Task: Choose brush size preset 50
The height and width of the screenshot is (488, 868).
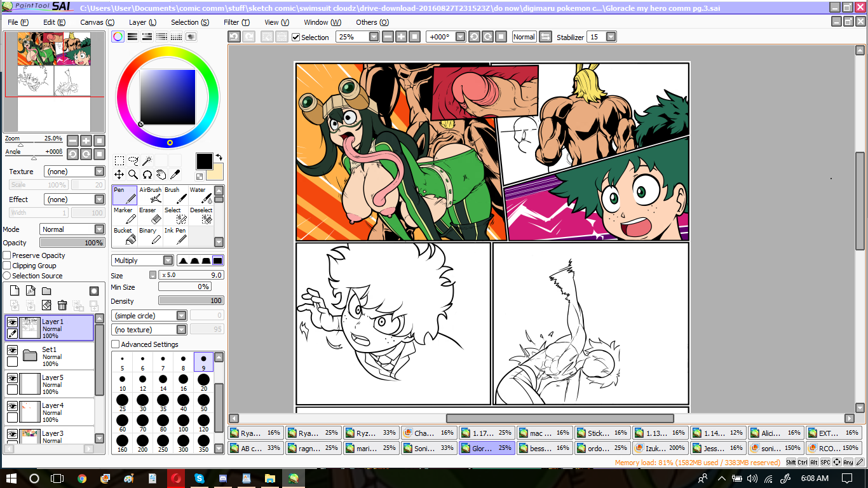Action: (203, 402)
